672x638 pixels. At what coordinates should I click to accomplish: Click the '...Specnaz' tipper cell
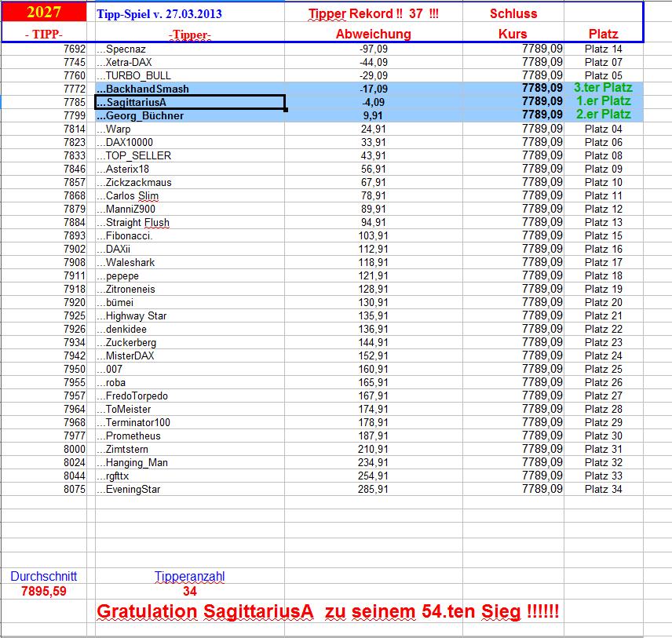click(189, 49)
